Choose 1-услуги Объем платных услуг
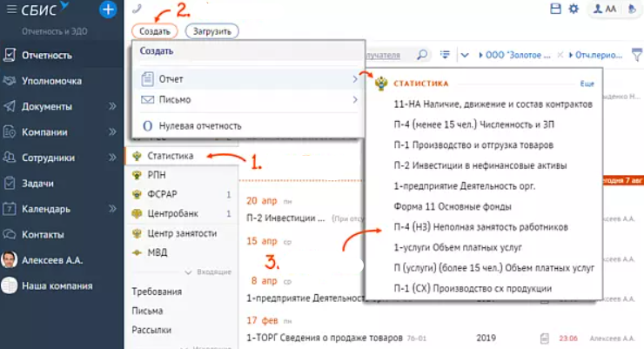Viewport: 644px width, 349px height. pyautogui.click(x=458, y=247)
